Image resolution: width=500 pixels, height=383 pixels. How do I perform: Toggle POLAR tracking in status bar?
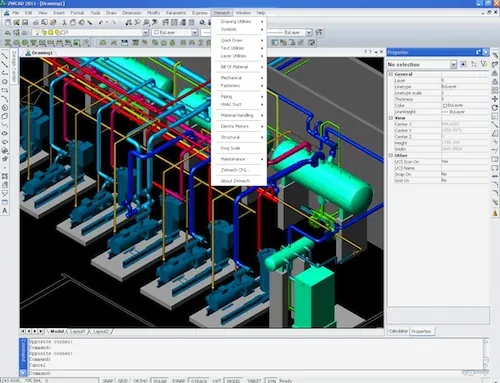(160, 381)
